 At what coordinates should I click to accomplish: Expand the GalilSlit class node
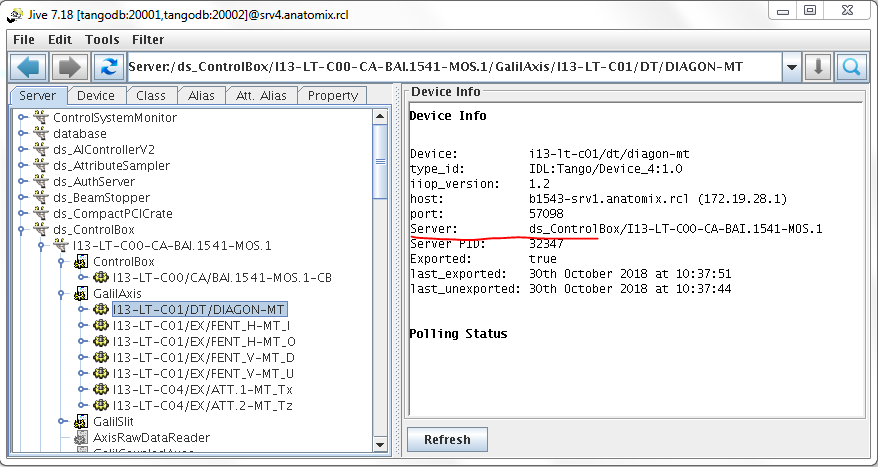coord(62,422)
